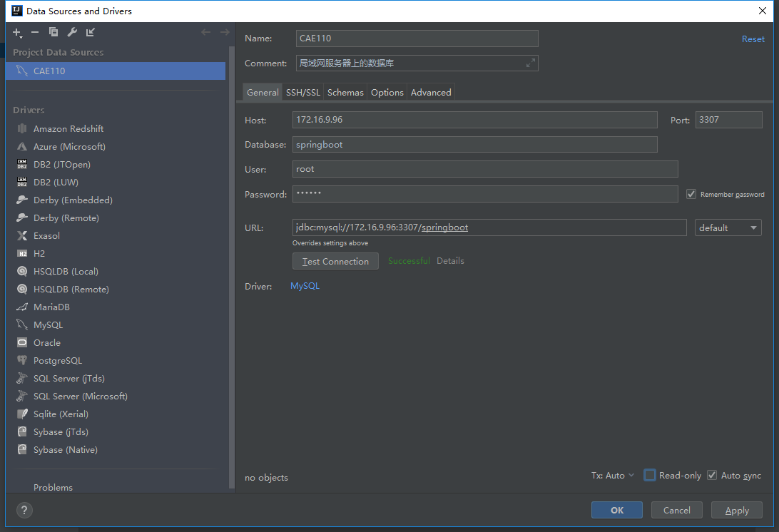Click the Host input field
Screen dimensions: 779x532
coord(475,120)
